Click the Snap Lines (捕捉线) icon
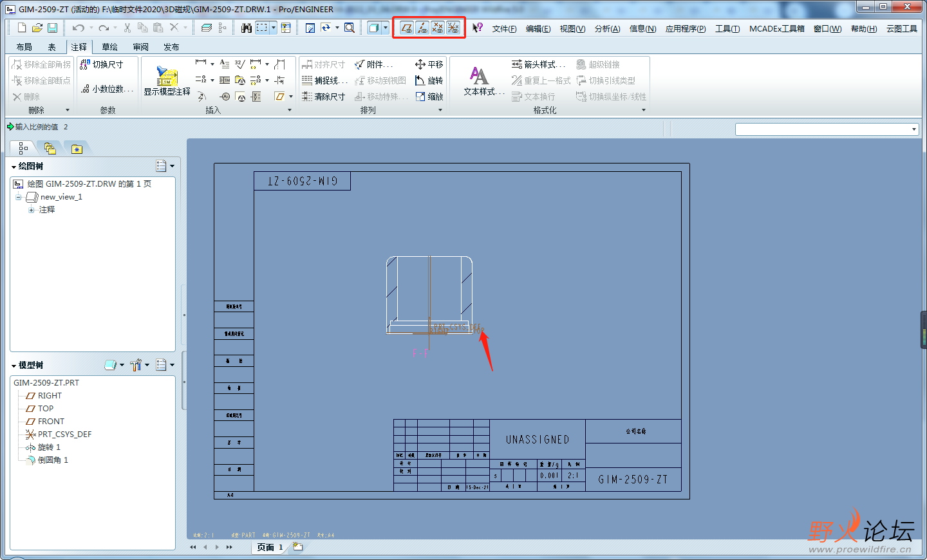This screenshot has height=560, width=927. pyautogui.click(x=307, y=80)
